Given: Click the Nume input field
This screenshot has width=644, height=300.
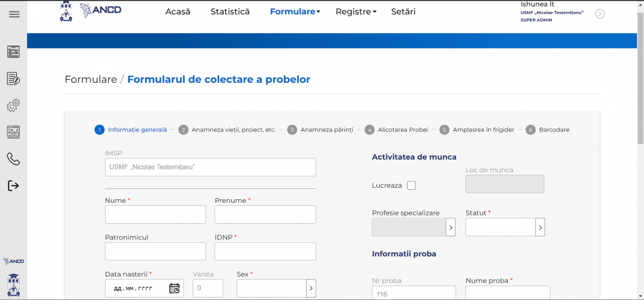Looking at the screenshot, I should [155, 215].
